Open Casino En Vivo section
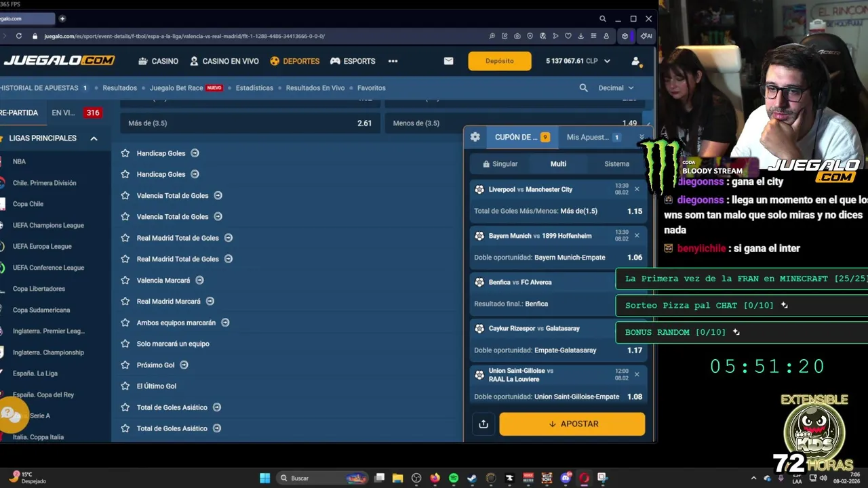Image resolution: width=868 pixels, height=488 pixels. tap(224, 61)
